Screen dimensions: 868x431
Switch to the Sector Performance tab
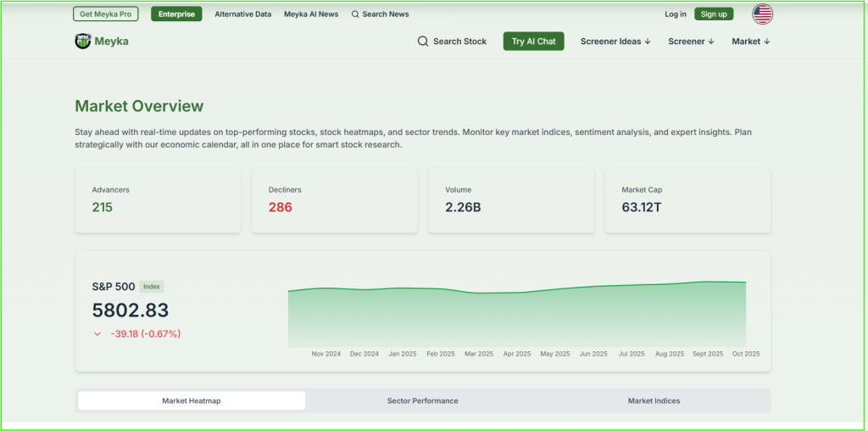(422, 400)
